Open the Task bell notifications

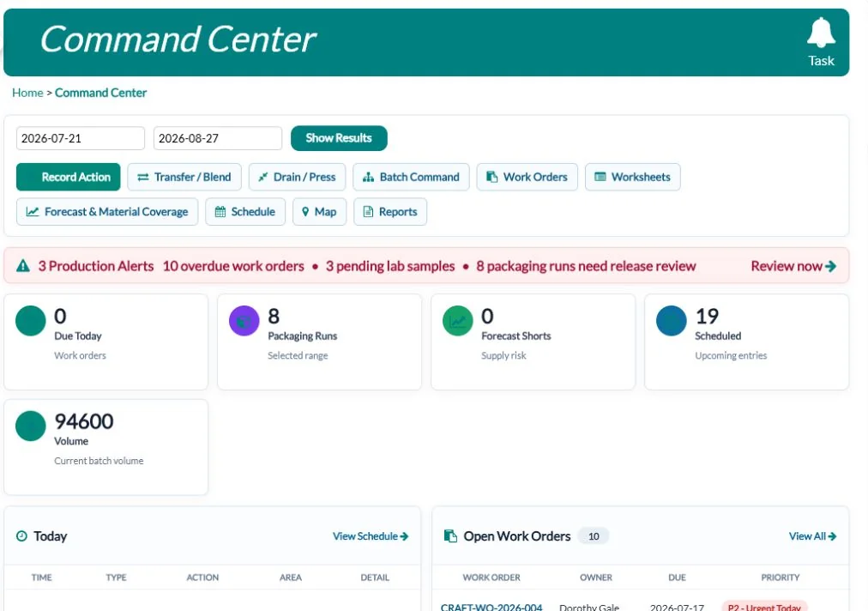pos(820,42)
